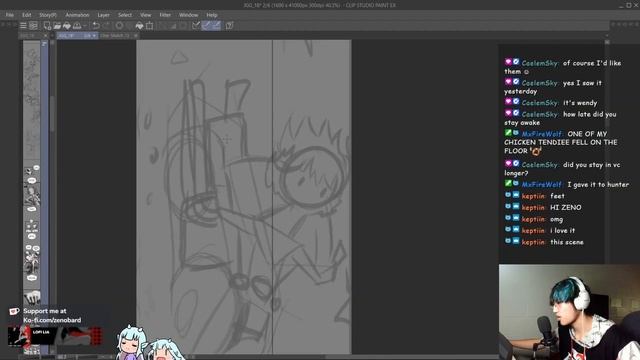Click the chat text 'yes I saw it yesterday'
The image size is (640, 360).
click(x=553, y=87)
